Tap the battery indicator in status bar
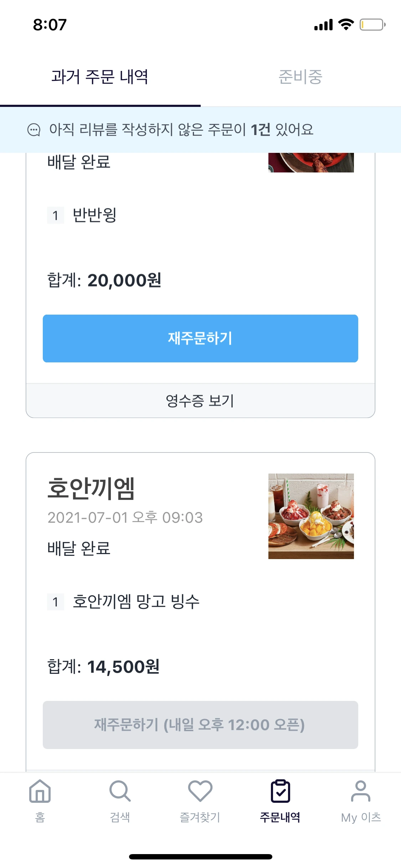The height and width of the screenshot is (868, 401). [372, 25]
